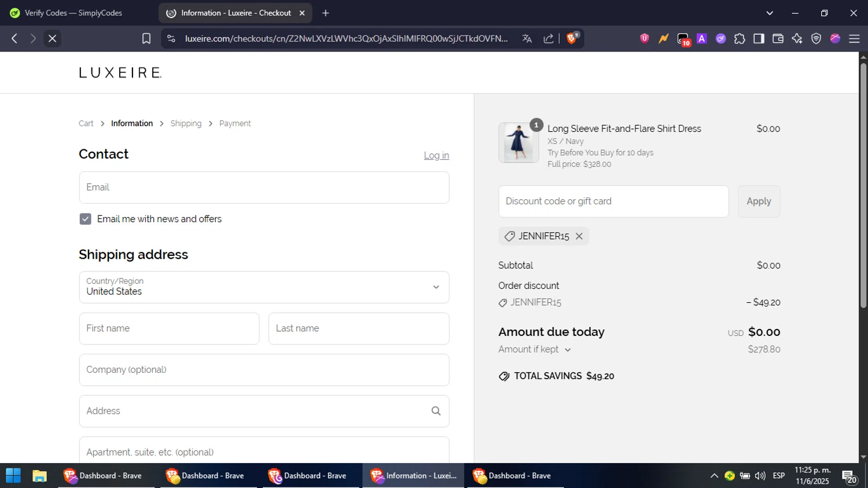Open extension with red 10 badge
The width and height of the screenshot is (868, 488).
683,39
